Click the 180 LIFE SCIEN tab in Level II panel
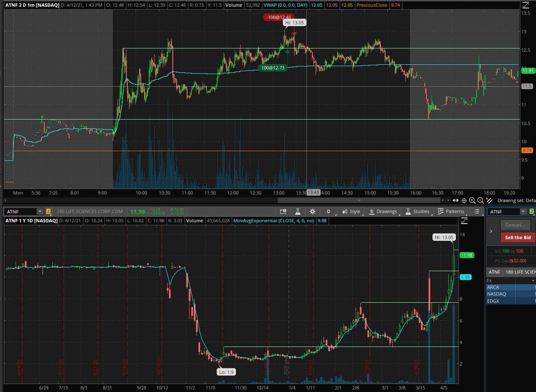The image size is (536, 392). [520, 272]
